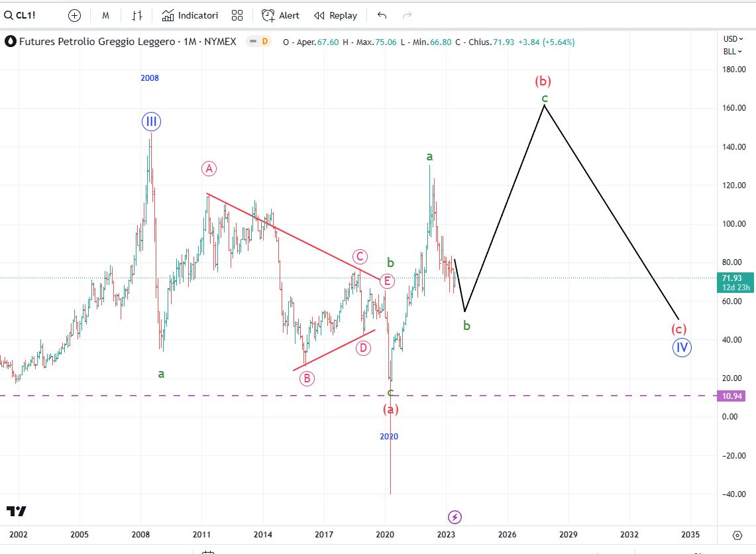Change the M monthly timeframe
The width and height of the screenshot is (756, 554).
pyautogui.click(x=105, y=15)
